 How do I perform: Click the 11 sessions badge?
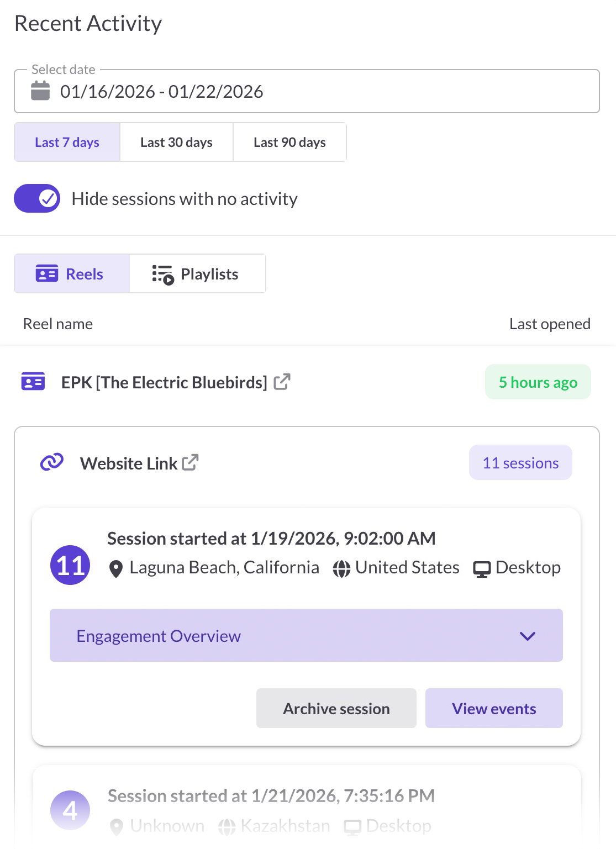coord(520,462)
